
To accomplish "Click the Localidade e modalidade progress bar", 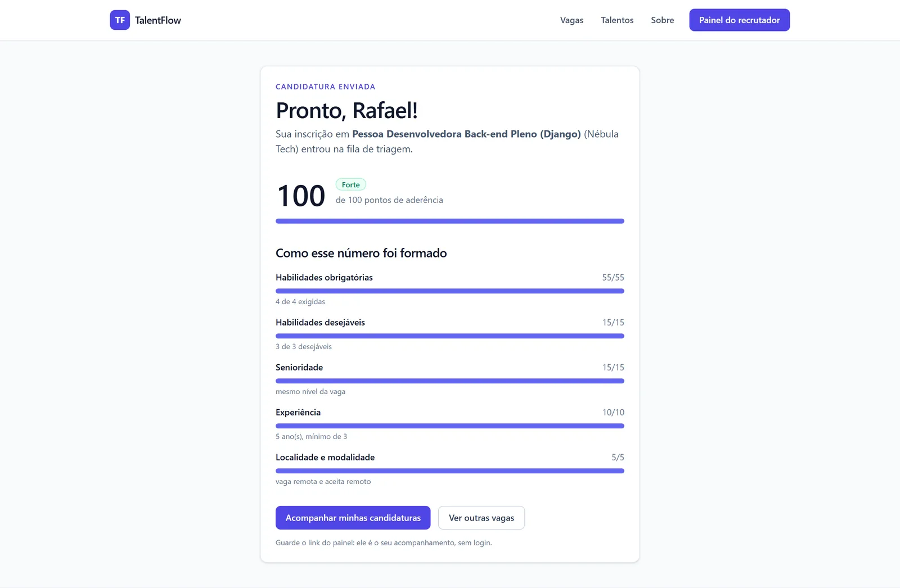I will pos(450,471).
